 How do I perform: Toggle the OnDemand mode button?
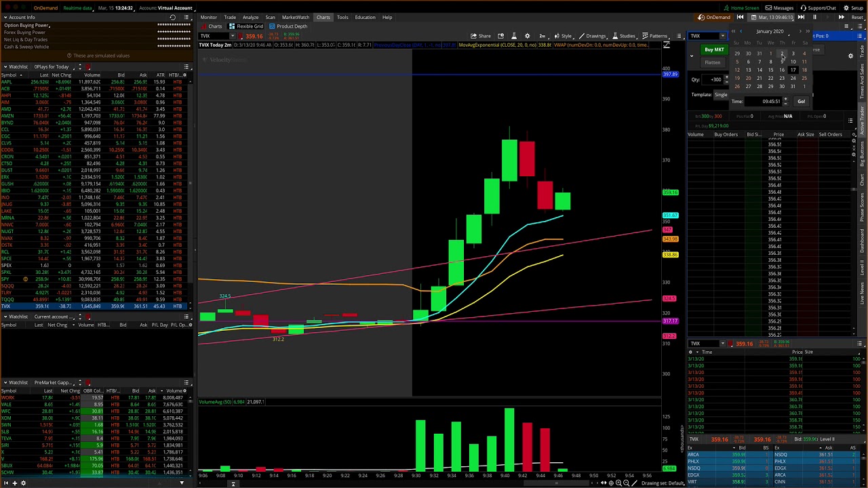point(713,17)
